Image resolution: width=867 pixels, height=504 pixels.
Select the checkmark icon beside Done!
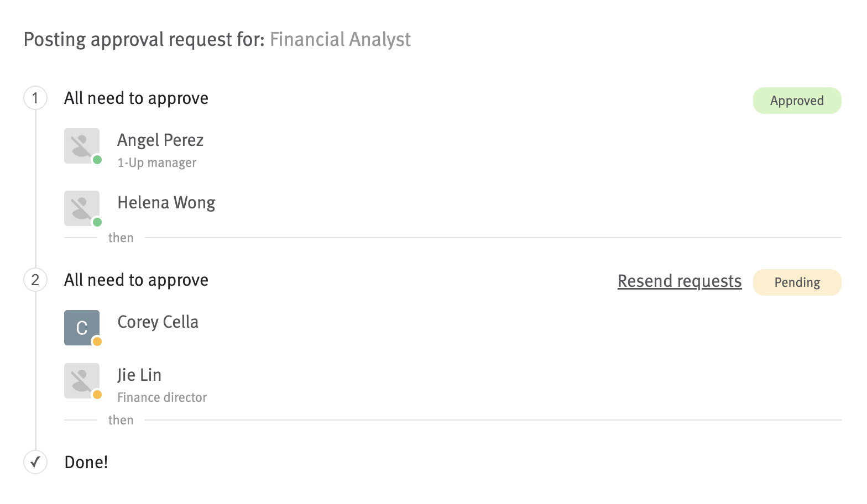[35, 462]
